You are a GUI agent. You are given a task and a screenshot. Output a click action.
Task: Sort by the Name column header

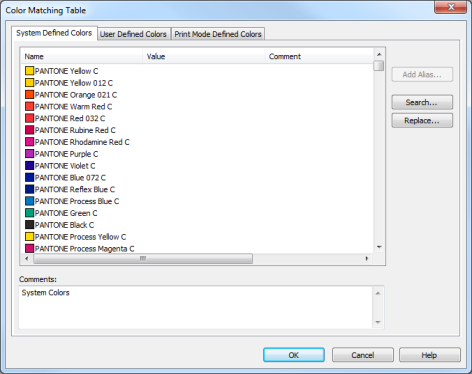(x=82, y=56)
